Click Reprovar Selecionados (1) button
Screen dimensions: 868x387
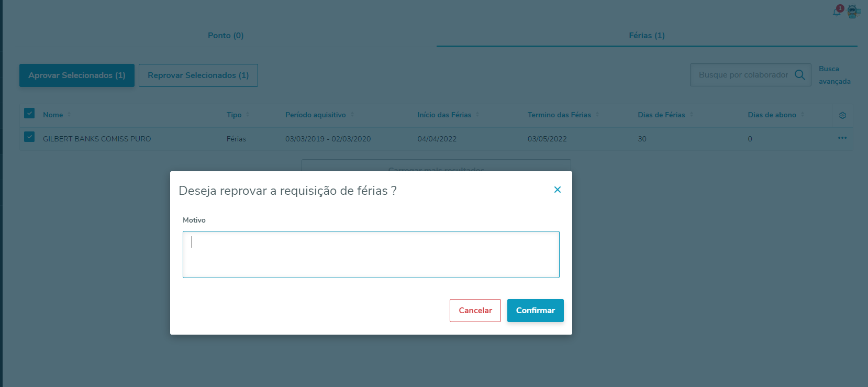click(x=198, y=75)
